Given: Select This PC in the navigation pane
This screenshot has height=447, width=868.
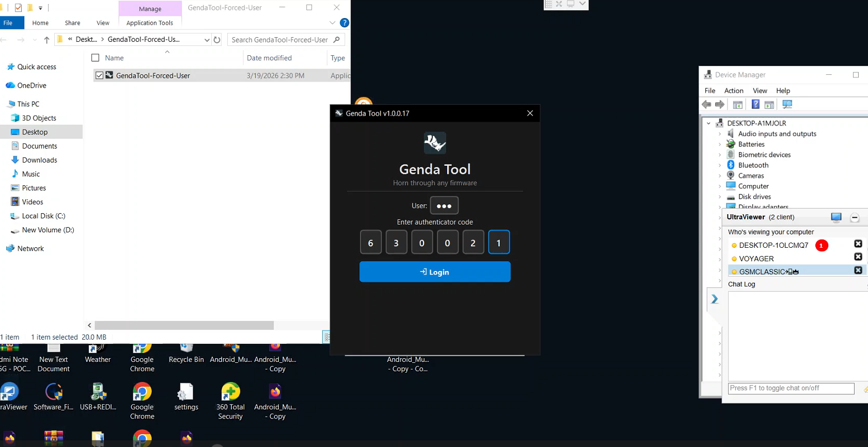Looking at the screenshot, I should tap(28, 104).
